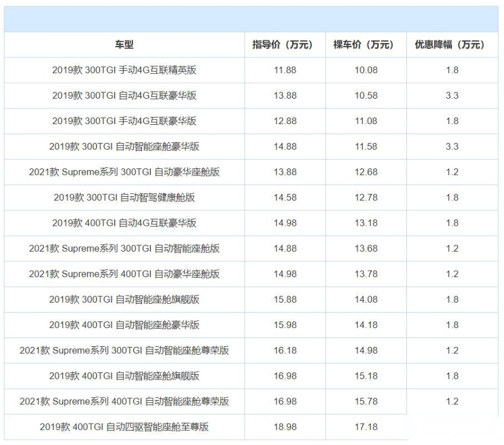Viewport: 504px width, 445px height.
Task: Click bare car price 14.08
Action: [366, 299]
